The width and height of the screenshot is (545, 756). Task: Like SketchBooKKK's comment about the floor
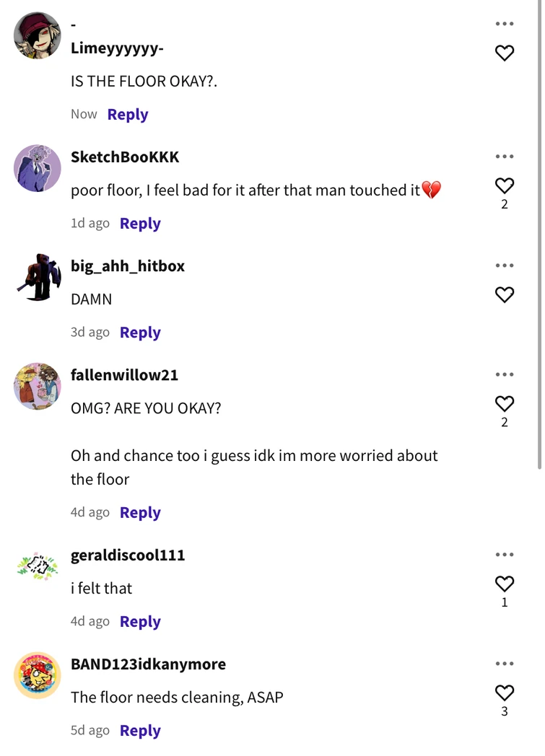tap(505, 185)
